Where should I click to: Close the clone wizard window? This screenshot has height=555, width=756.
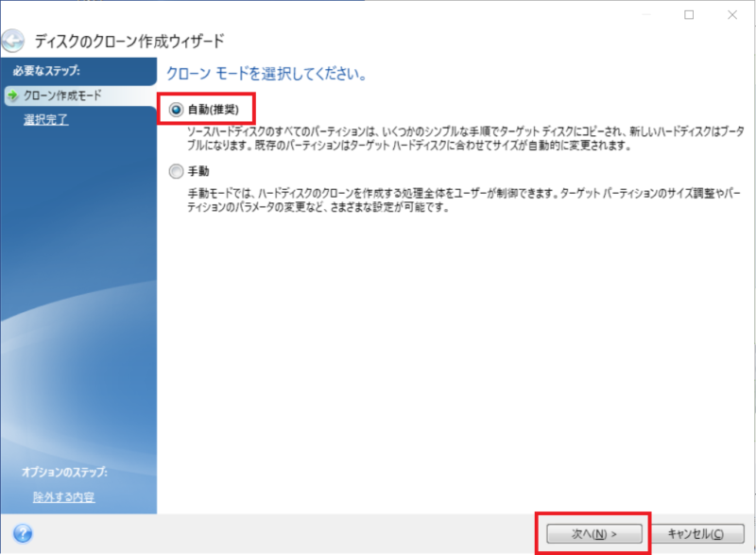point(732,15)
